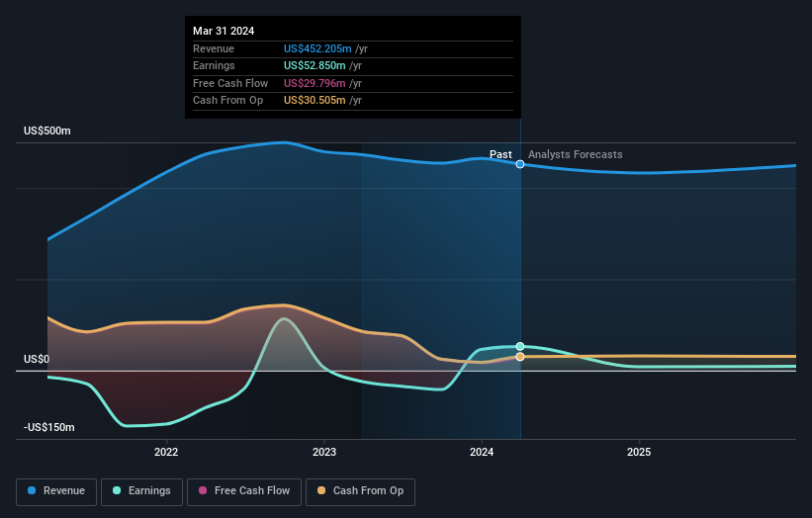Click the US$52.850m earnings value
The height and width of the screenshot is (518, 812).
pos(315,65)
